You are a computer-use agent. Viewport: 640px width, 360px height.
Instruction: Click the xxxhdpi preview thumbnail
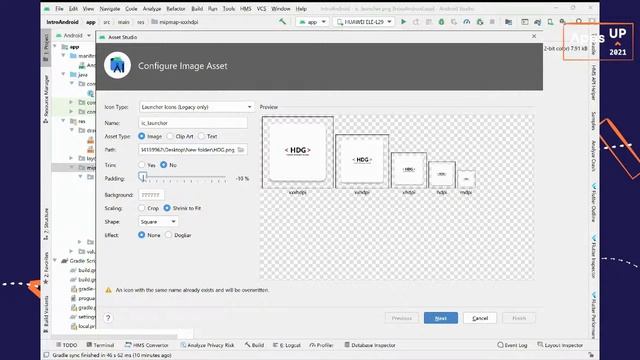click(298, 152)
